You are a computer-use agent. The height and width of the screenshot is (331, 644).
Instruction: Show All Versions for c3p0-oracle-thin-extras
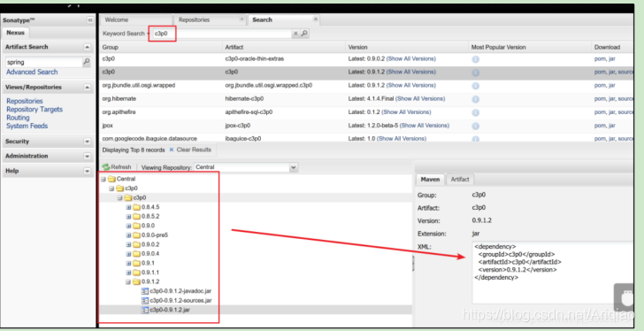[411, 59]
